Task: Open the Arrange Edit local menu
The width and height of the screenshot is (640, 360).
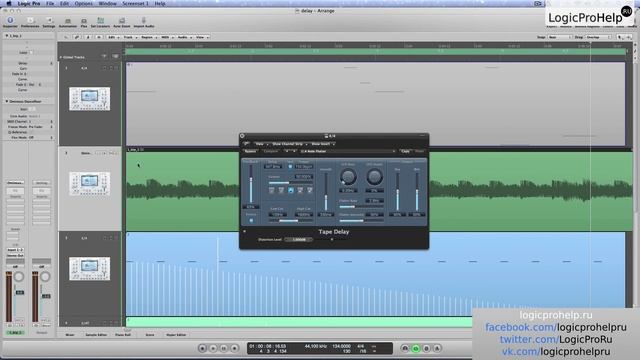Action: (x=112, y=37)
